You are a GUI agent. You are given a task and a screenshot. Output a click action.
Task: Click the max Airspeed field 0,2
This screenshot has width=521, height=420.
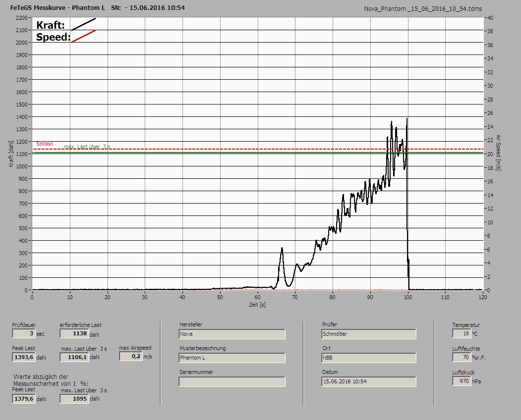pyautogui.click(x=130, y=356)
